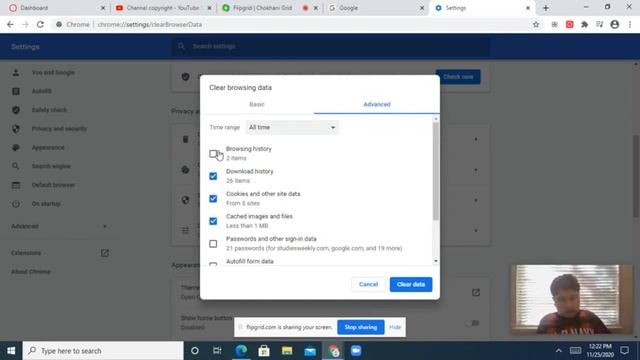
Task: Click the Windows Start button
Action: [x=11, y=351]
